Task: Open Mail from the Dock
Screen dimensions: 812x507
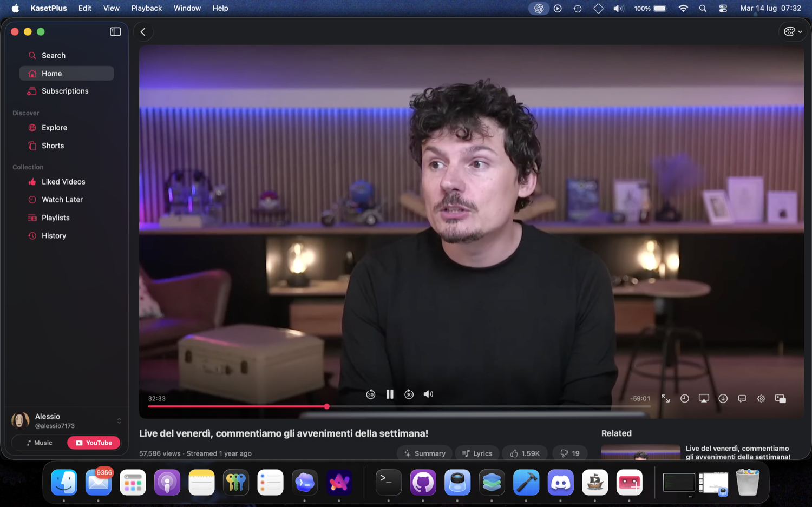Action: (x=99, y=482)
